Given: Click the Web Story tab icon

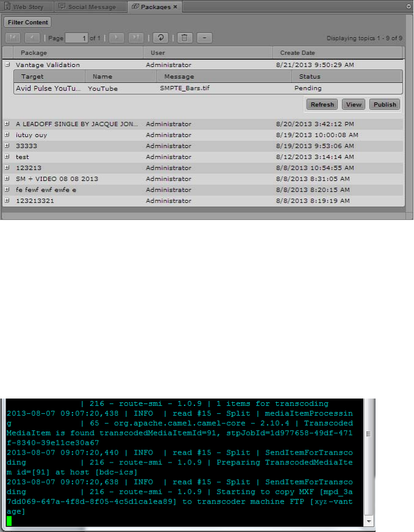Looking at the screenshot, I should point(7,6).
